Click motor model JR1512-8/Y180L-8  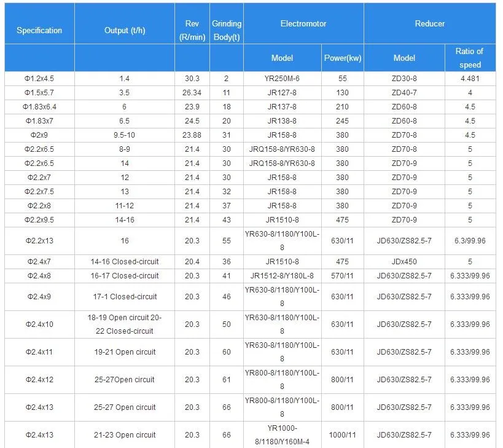pyautogui.click(x=282, y=276)
